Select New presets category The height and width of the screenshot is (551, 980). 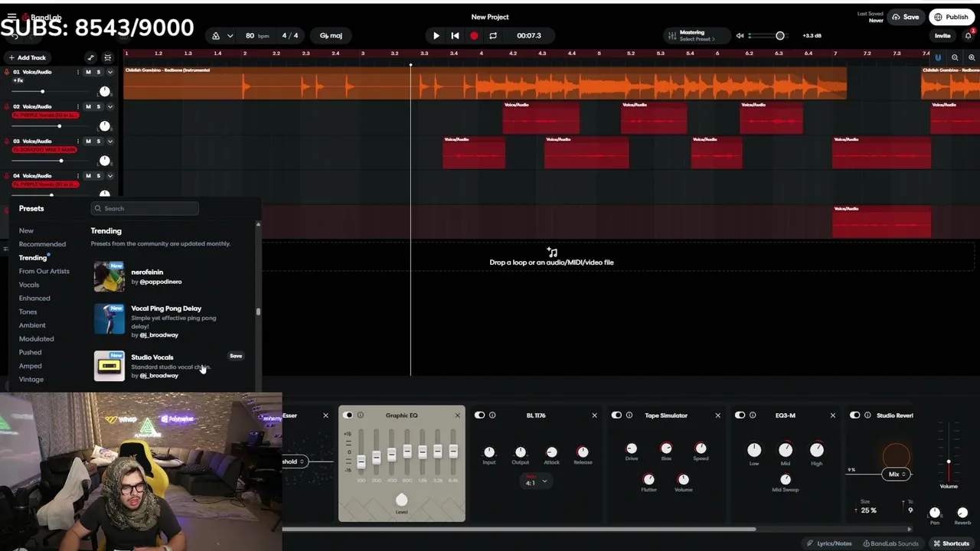click(x=26, y=230)
